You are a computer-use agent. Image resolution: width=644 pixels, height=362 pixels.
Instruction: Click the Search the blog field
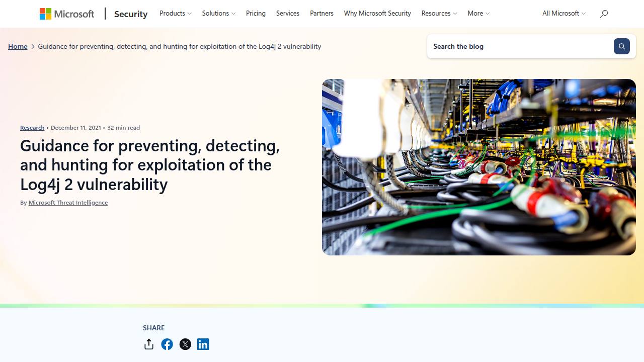pyautogui.click(x=520, y=46)
